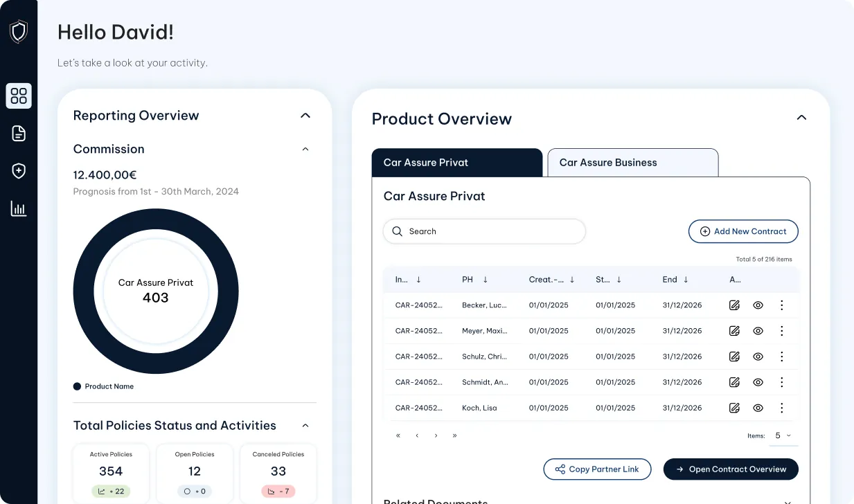Image resolution: width=854 pixels, height=504 pixels.
Task: View the contract of Meyer, Maxi… (eye icon)
Action: click(x=758, y=331)
